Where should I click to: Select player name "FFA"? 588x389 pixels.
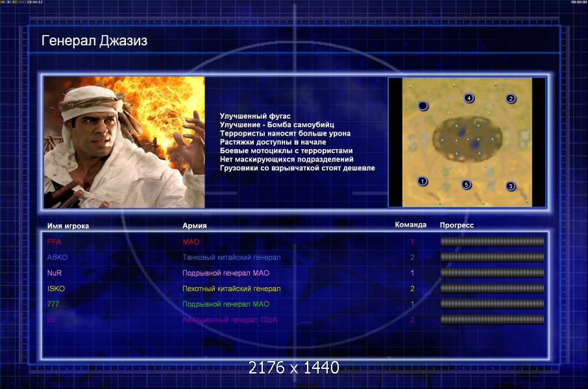[54, 242]
